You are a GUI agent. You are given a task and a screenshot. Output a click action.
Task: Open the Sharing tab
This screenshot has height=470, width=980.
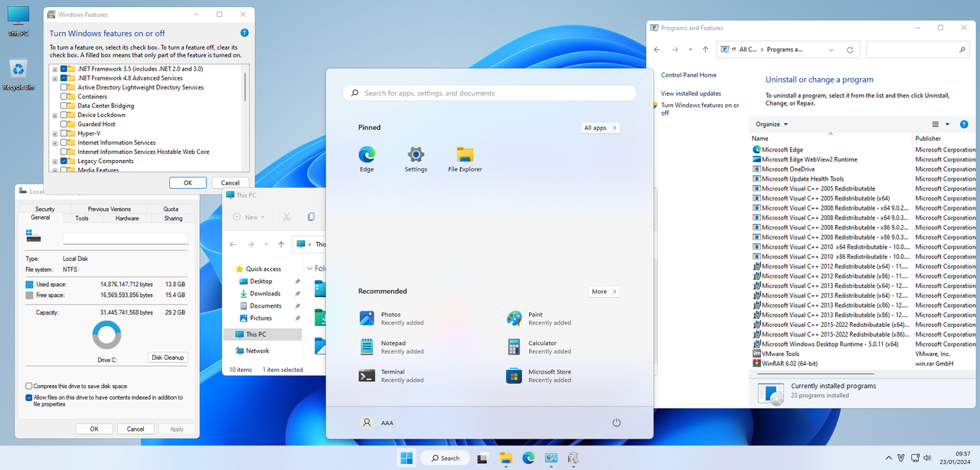173,218
